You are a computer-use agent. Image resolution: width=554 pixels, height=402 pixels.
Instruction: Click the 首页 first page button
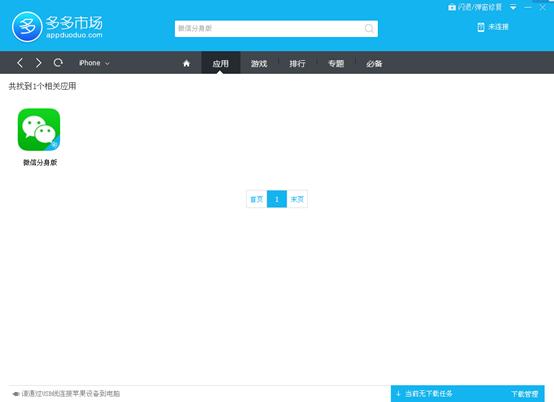[x=257, y=199]
